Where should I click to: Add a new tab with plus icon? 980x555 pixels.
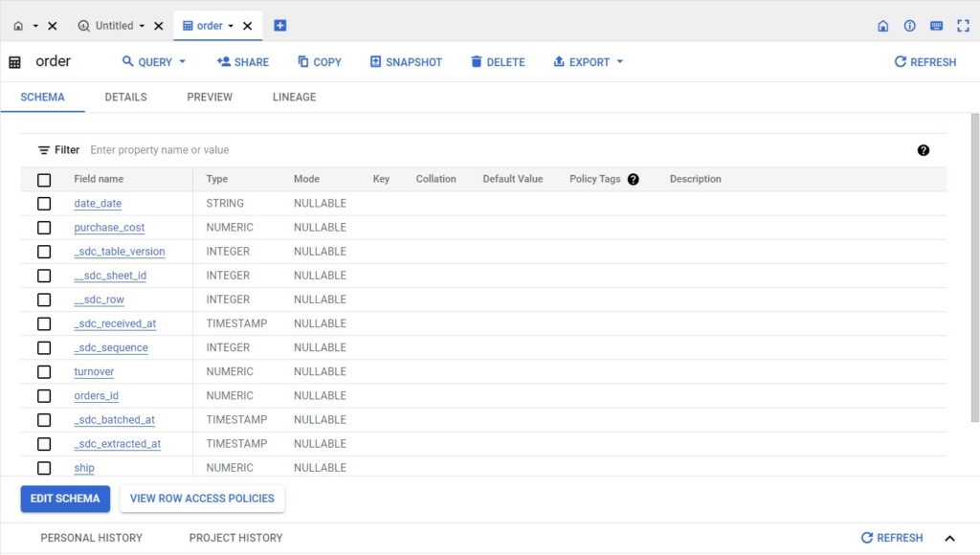coord(280,26)
